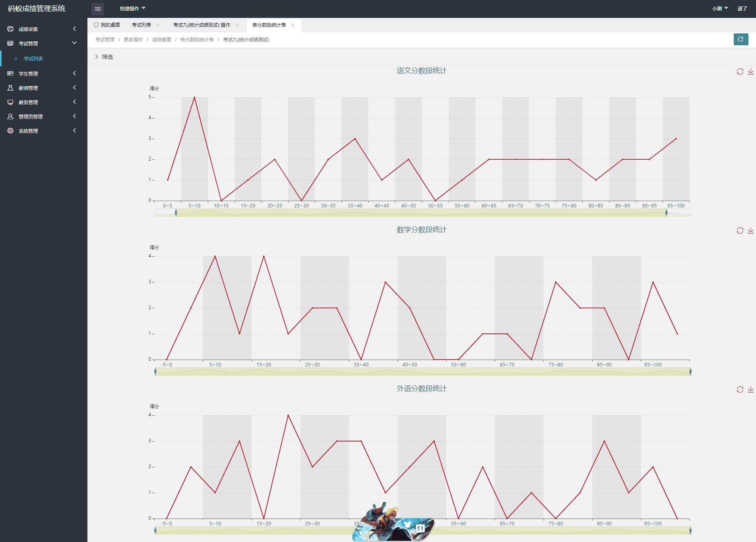Expand the 教师管理 menu
The image size is (756, 542).
(x=74, y=87)
